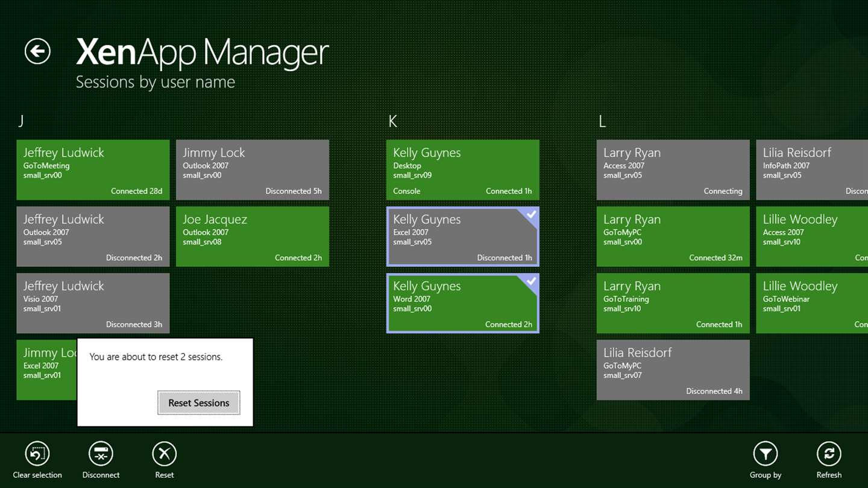
Task: Select Larry Ryan GoToTraining tile
Action: click(x=673, y=303)
